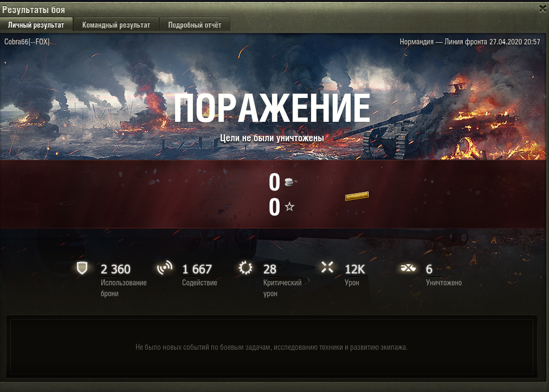Click the destroyed vehicles icon
The width and height of the screenshot is (549, 392).
click(x=408, y=268)
